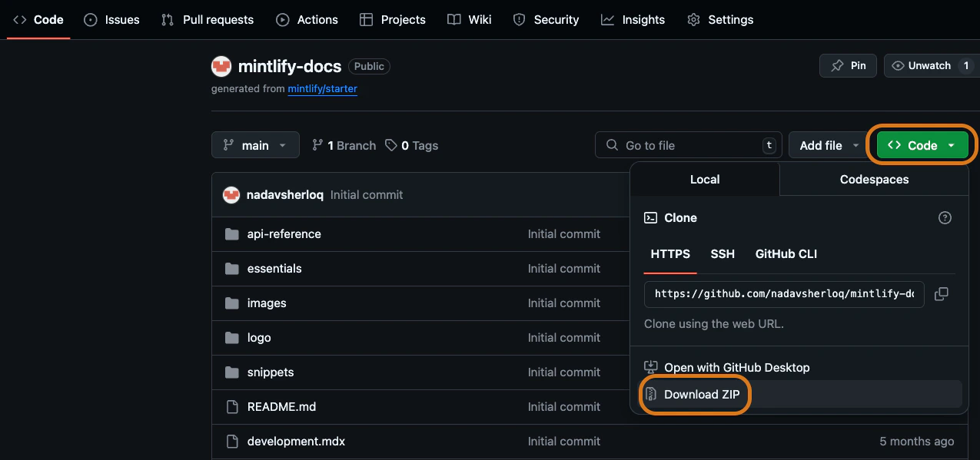Open the Issues tab
This screenshot has height=460, width=980.
click(111, 20)
